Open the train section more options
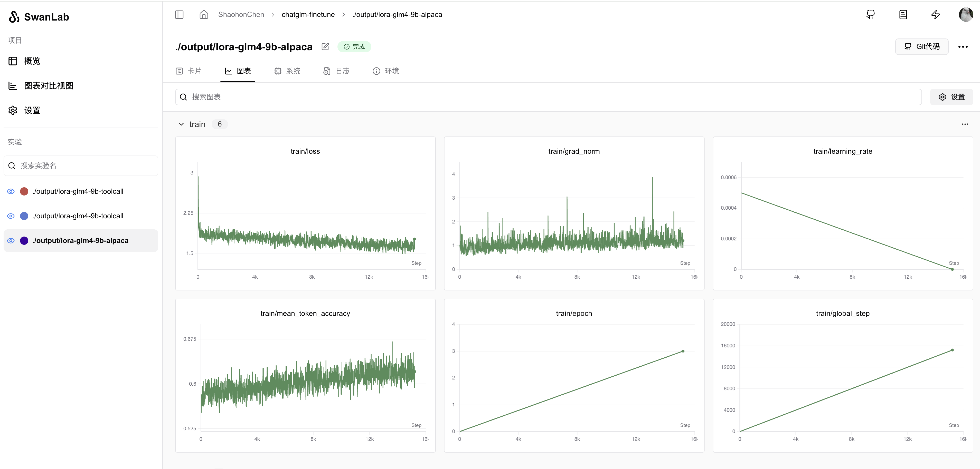Image resolution: width=980 pixels, height=469 pixels. click(965, 124)
